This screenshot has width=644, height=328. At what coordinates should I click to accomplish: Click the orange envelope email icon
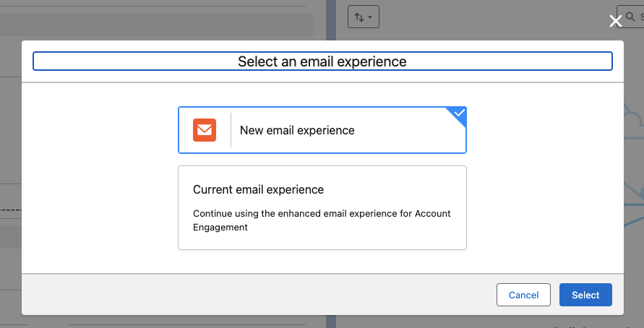coord(205,130)
